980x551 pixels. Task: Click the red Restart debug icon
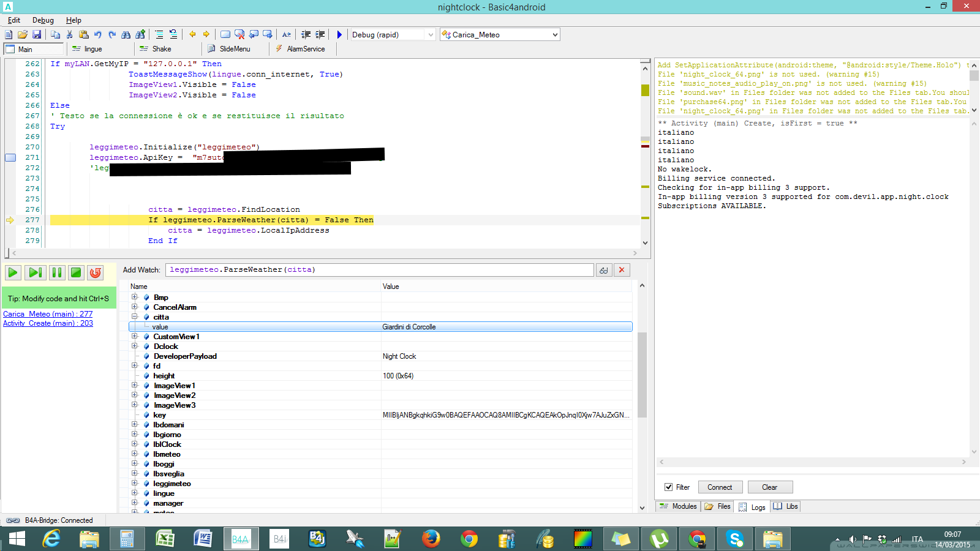[x=95, y=272]
